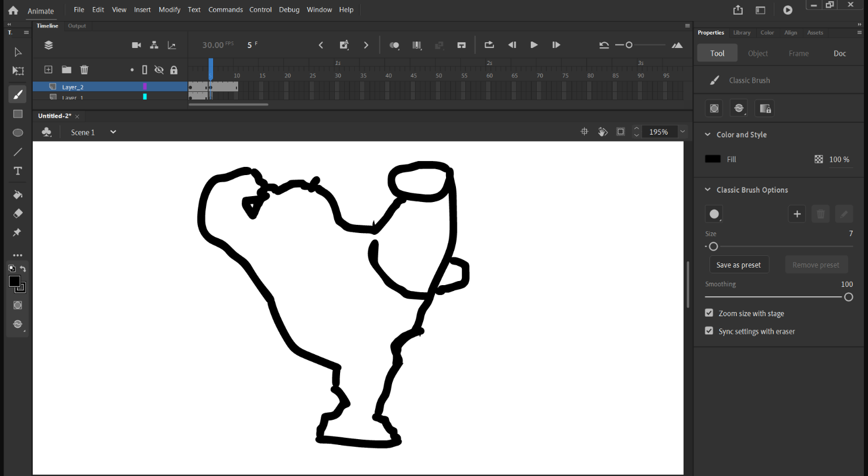Click the fill color swatch in toolbar
The height and width of the screenshot is (476, 868).
point(15,282)
